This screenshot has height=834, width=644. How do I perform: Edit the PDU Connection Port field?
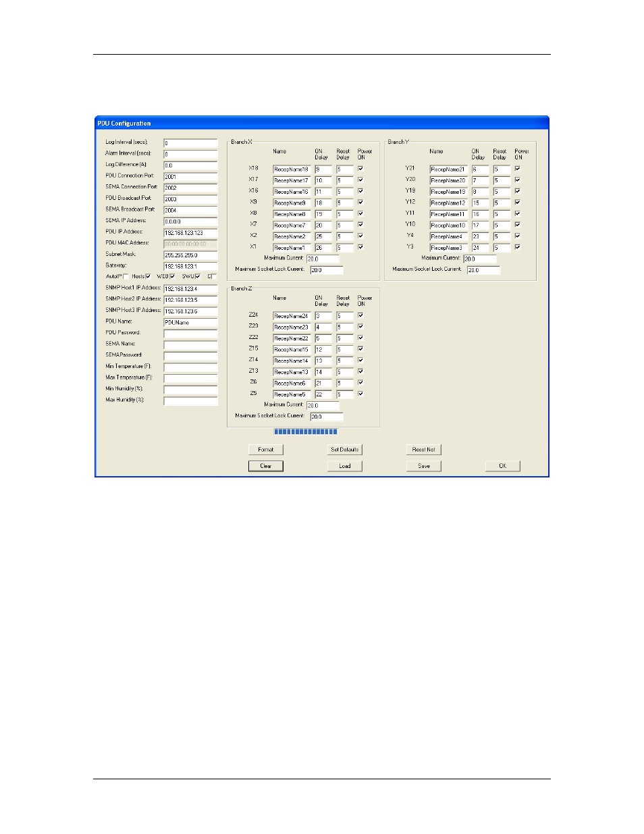tap(190, 177)
